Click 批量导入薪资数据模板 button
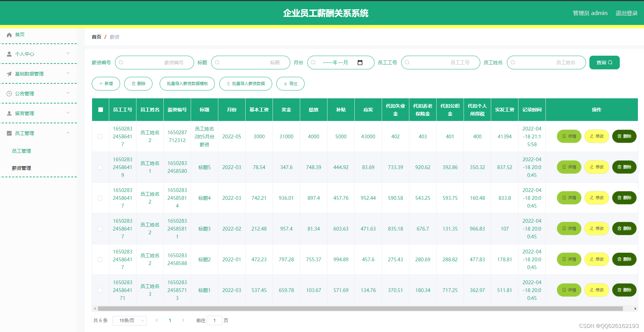 pyautogui.click(x=187, y=84)
